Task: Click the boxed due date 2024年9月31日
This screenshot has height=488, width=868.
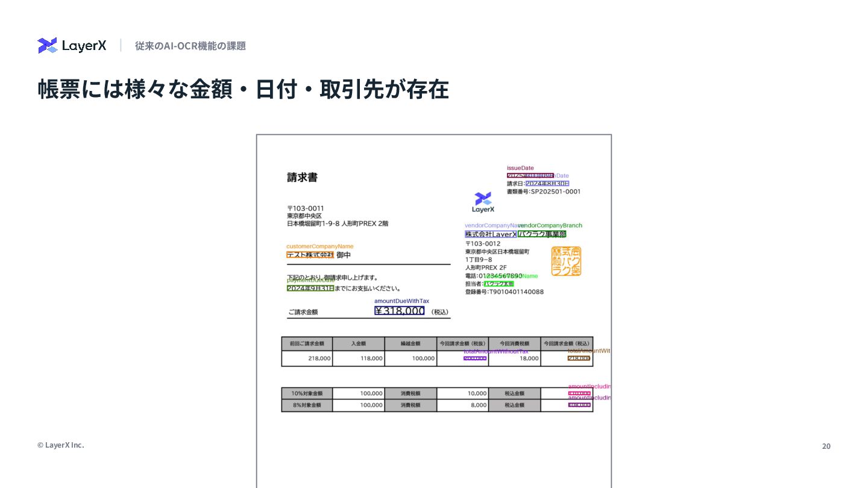Action: coord(310,288)
